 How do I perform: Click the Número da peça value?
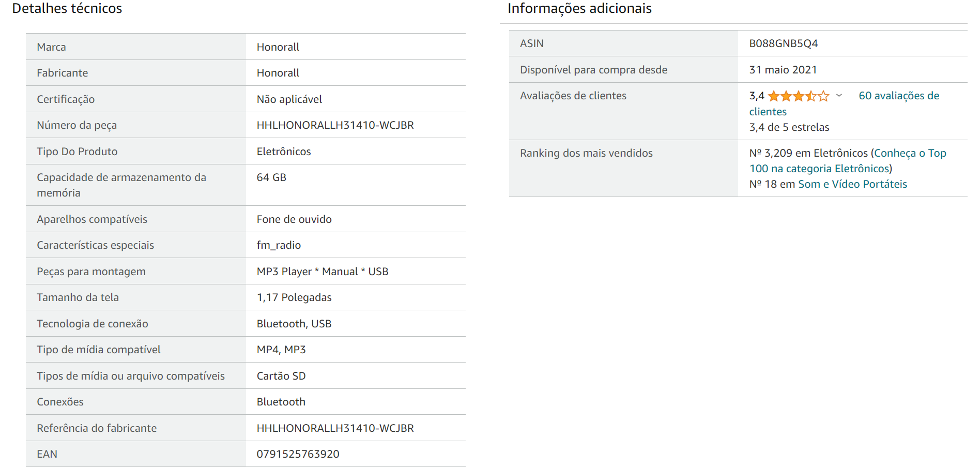335,125
